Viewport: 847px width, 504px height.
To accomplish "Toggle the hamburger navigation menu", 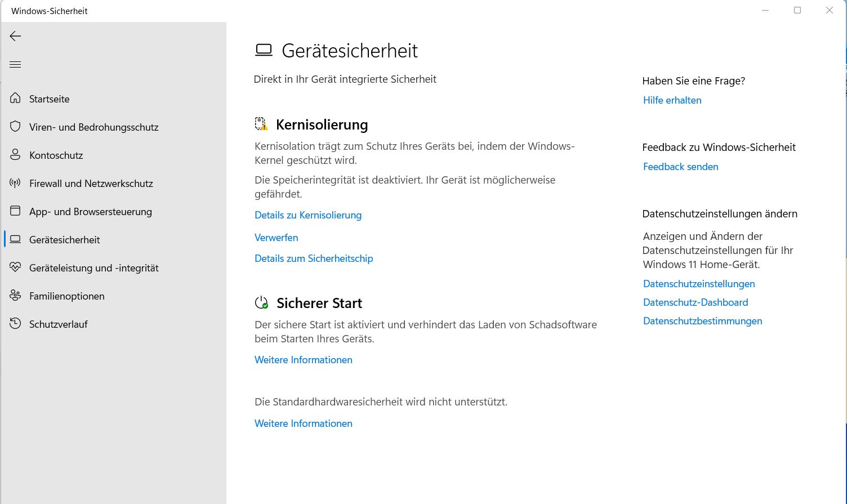I will coord(15,65).
